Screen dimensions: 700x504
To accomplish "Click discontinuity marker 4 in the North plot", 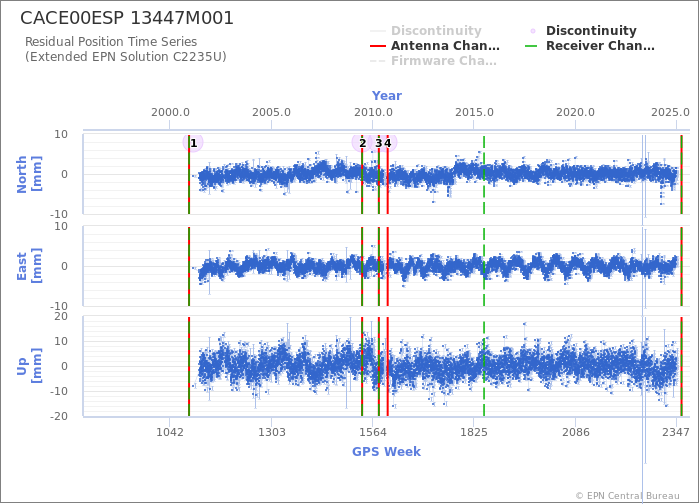I will point(388,143).
